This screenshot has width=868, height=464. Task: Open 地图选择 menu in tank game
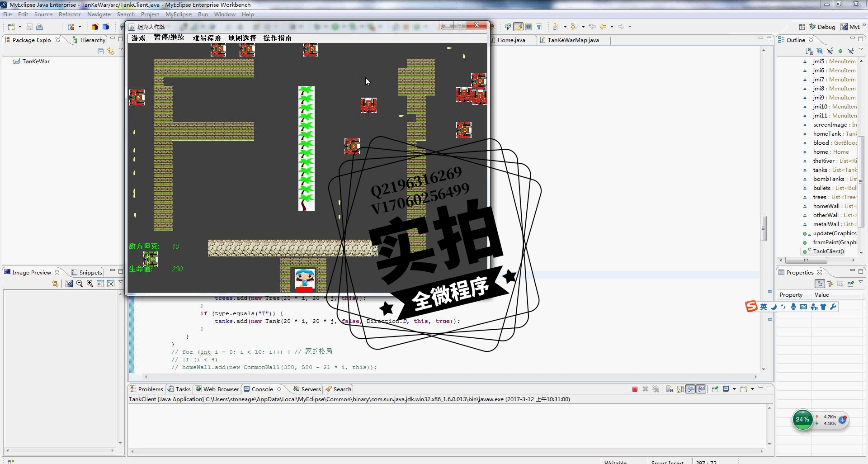[x=242, y=38]
